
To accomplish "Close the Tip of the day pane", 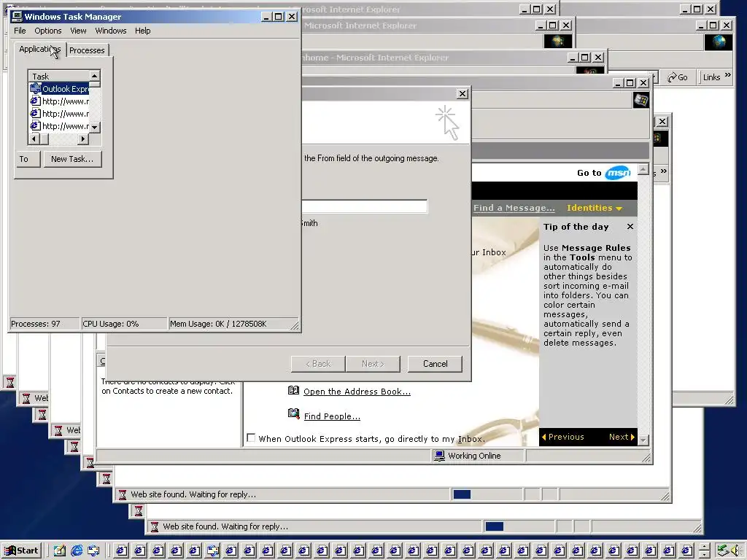I will (x=630, y=227).
